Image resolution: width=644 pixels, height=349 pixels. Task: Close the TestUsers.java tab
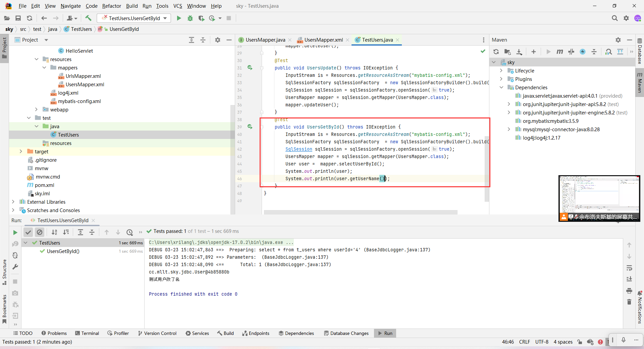coord(397,40)
